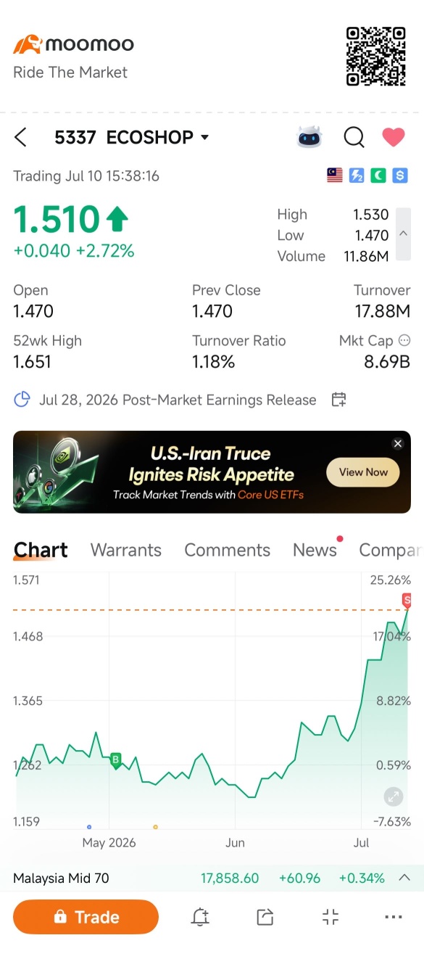
Task: Close the U.S.-Iran Truce banner
Action: [397, 443]
